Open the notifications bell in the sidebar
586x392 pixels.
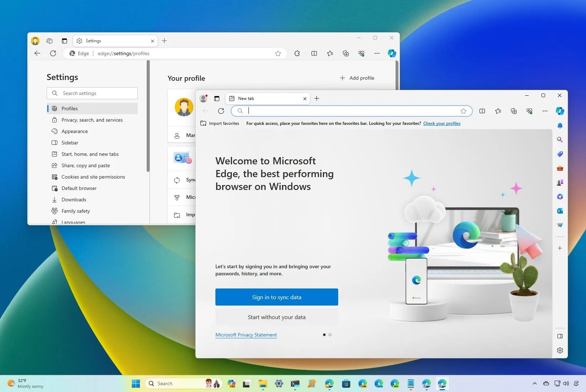coord(560,126)
